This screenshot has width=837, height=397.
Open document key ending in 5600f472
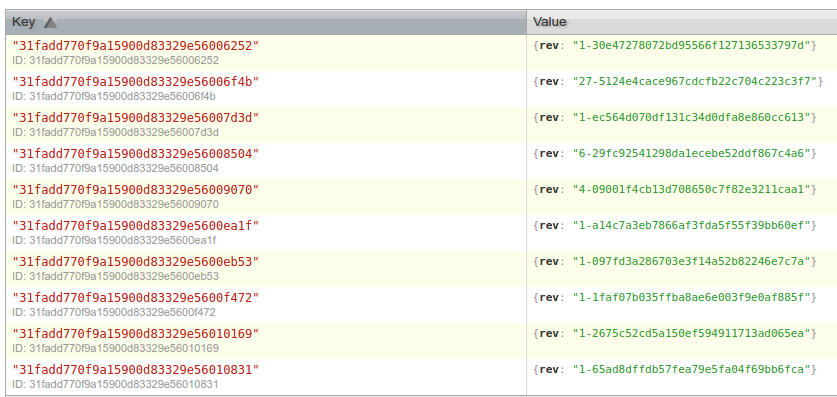click(x=136, y=298)
